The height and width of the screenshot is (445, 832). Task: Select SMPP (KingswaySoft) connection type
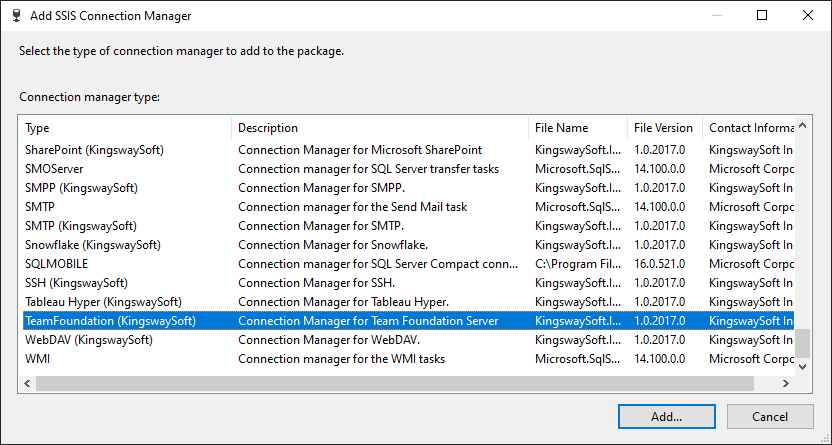coord(81,188)
